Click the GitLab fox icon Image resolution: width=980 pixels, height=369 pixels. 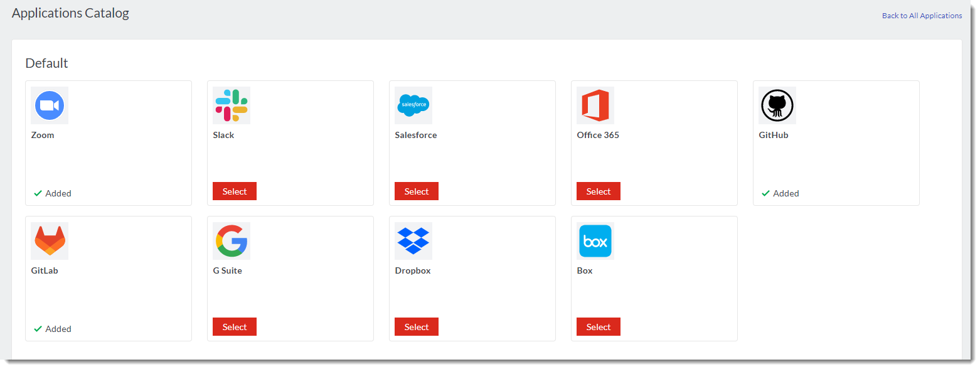pyautogui.click(x=50, y=241)
